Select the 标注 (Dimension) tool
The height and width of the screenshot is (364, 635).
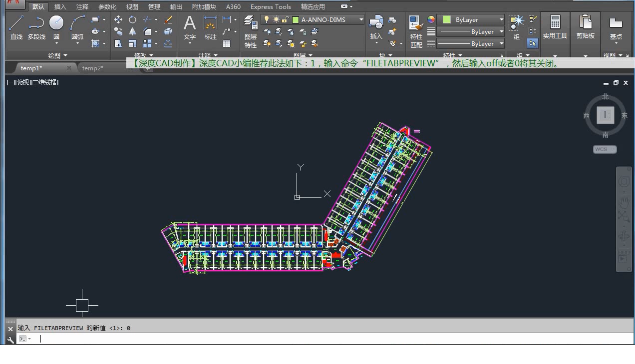[x=211, y=27]
